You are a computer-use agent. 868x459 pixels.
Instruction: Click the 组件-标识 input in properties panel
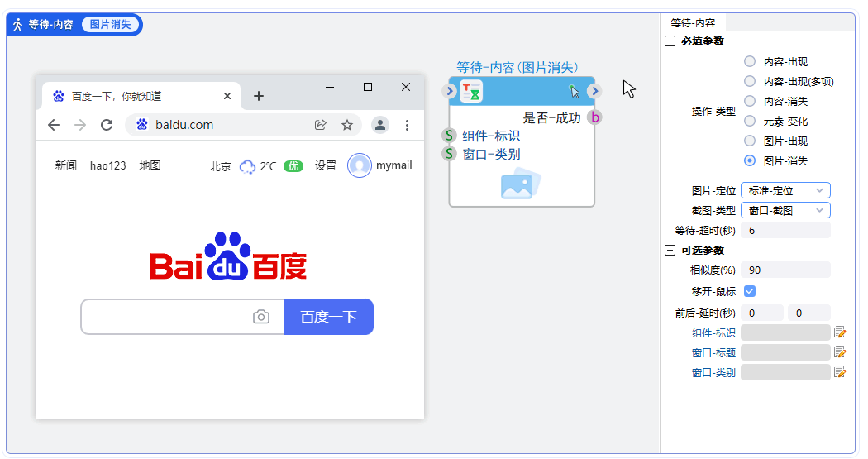[785, 332]
